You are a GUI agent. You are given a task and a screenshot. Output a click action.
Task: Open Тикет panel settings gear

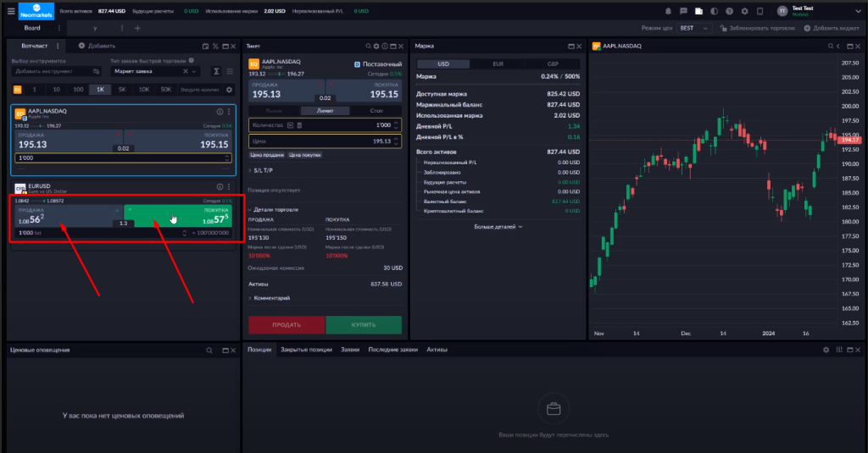click(x=376, y=47)
